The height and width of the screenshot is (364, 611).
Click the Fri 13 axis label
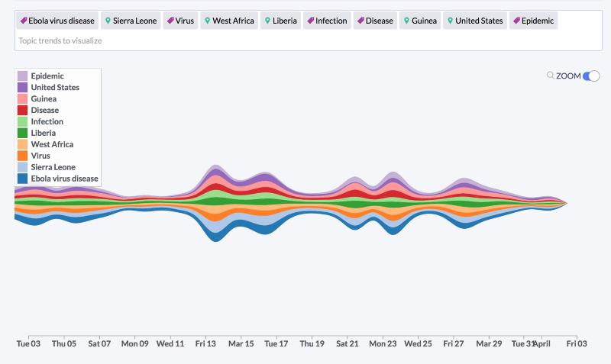tap(205, 343)
